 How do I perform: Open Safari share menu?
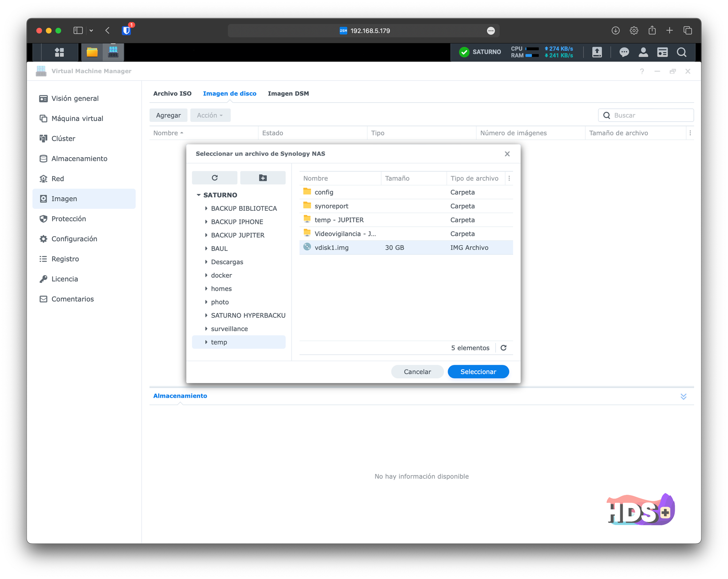[652, 31]
